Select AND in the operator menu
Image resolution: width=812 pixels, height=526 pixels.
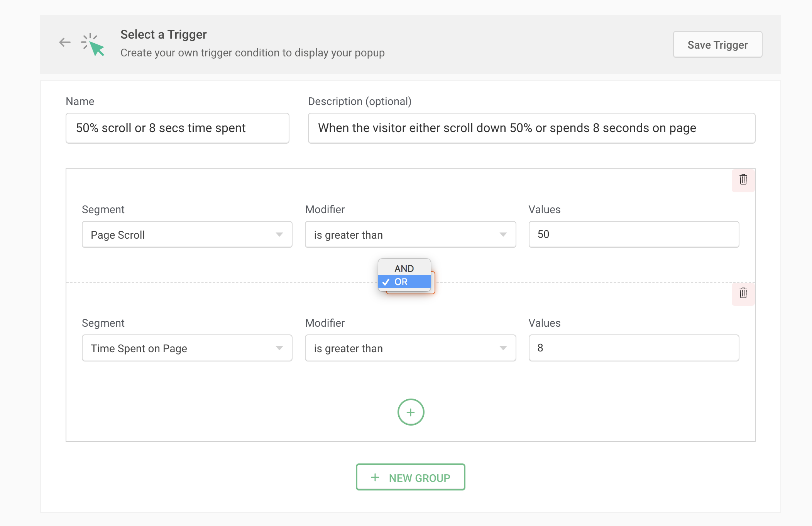point(404,268)
